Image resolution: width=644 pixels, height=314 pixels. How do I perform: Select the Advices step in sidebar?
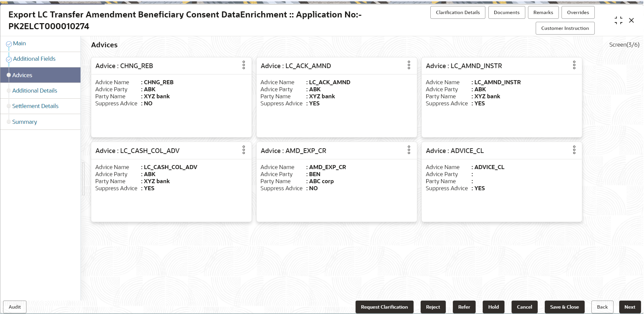tap(40, 75)
